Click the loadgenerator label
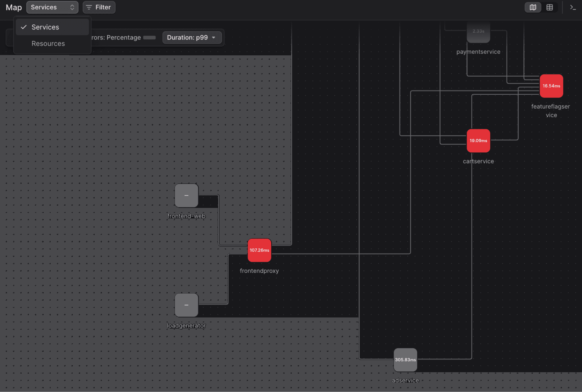 (x=186, y=326)
